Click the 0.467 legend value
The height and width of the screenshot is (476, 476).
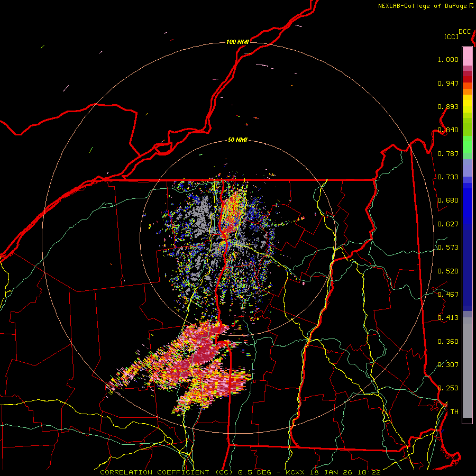tap(448, 295)
